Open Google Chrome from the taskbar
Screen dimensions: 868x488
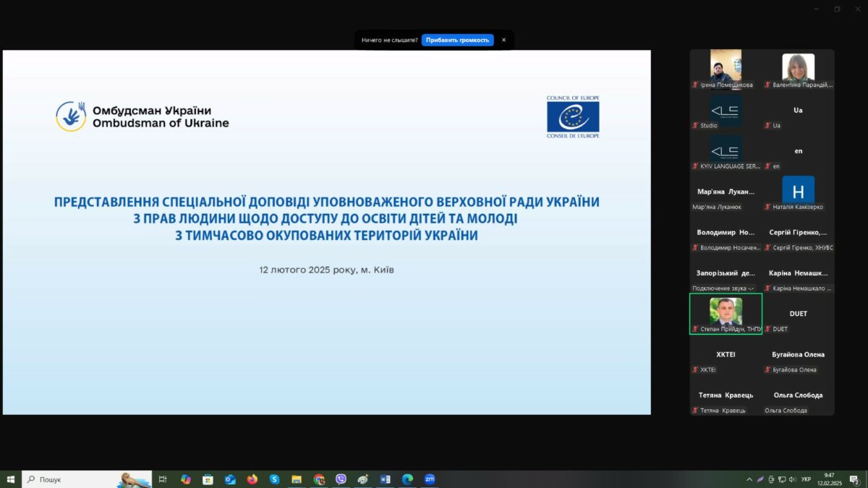[319, 479]
